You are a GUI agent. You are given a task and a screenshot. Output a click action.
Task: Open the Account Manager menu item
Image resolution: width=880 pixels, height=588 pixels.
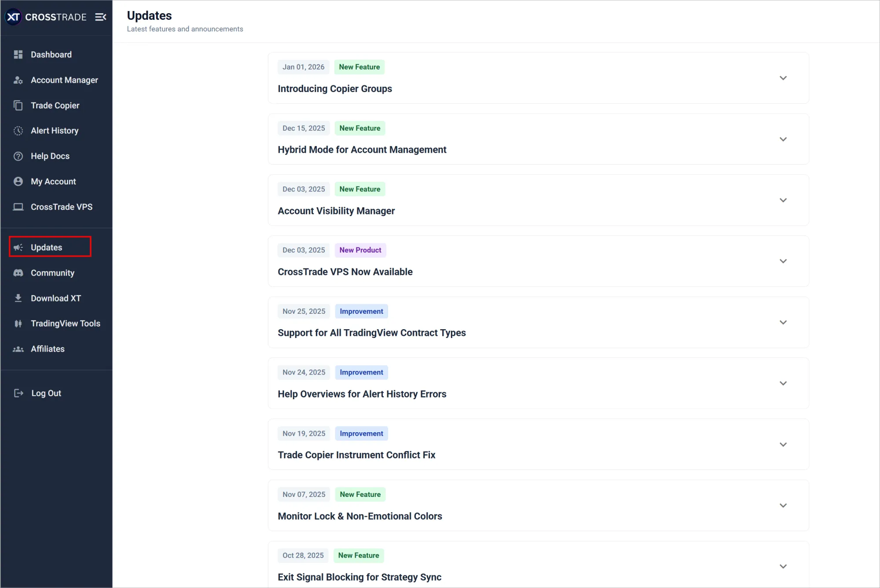(64, 80)
